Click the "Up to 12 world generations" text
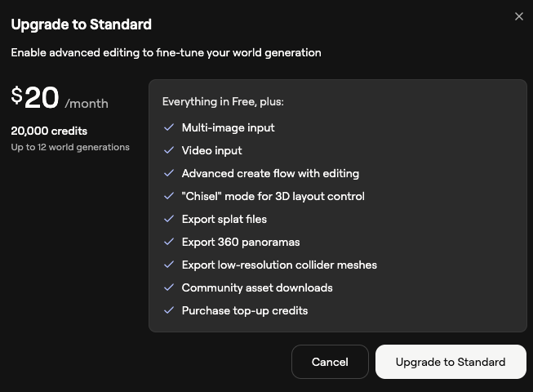This screenshot has height=392, width=533. pos(70,147)
